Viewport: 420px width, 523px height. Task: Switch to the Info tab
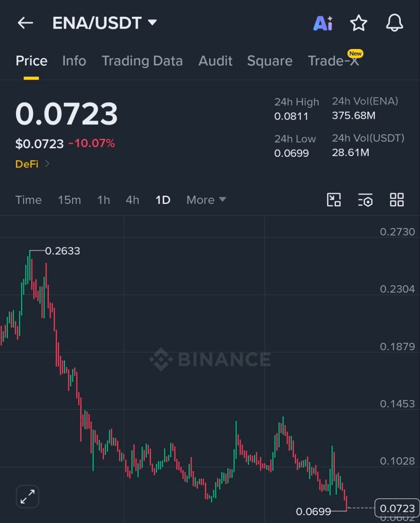tap(74, 61)
